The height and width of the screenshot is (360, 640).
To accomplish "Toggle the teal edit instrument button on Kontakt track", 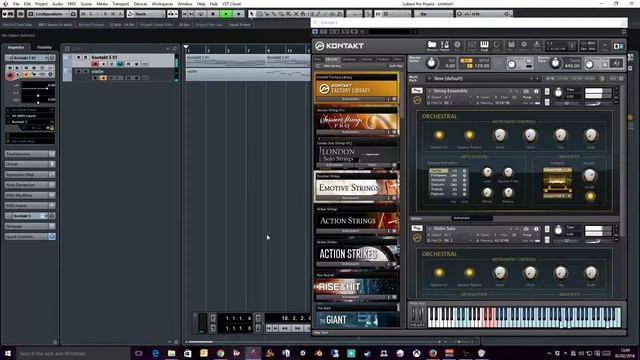I will 120,64.
